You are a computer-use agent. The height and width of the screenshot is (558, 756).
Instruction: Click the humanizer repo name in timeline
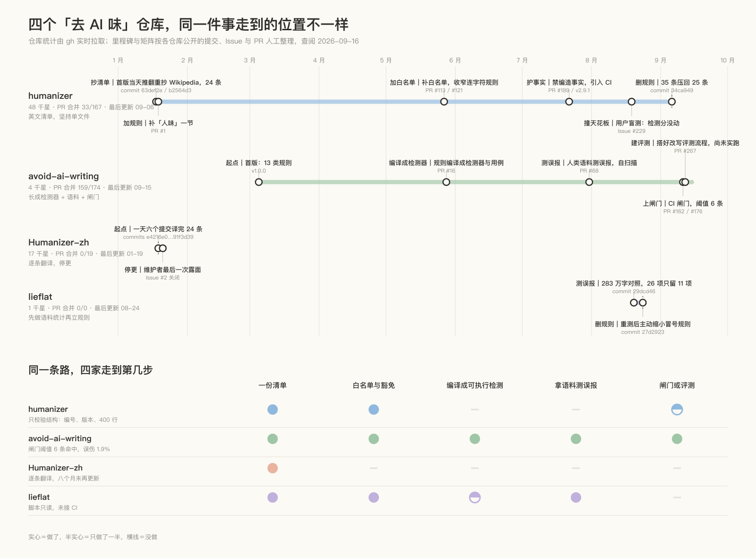51,96
